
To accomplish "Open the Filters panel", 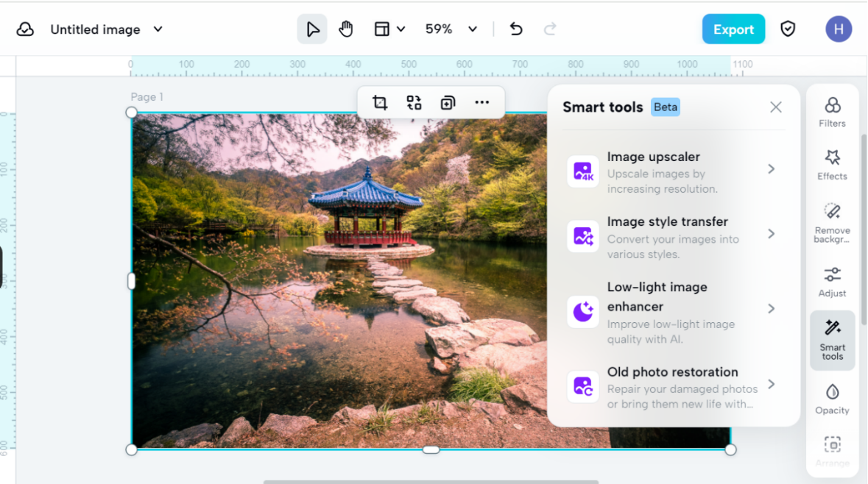I will pos(832,113).
